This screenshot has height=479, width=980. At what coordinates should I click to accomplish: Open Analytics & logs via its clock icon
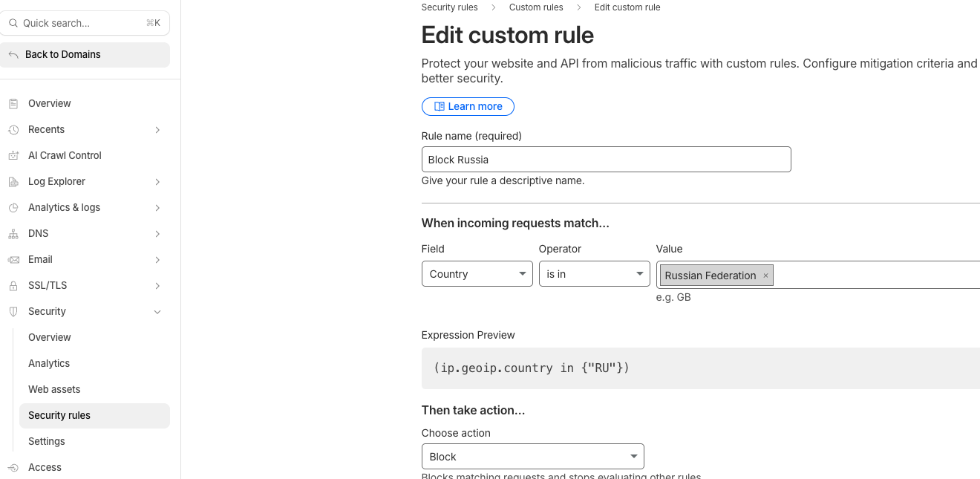pyautogui.click(x=13, y=207)
